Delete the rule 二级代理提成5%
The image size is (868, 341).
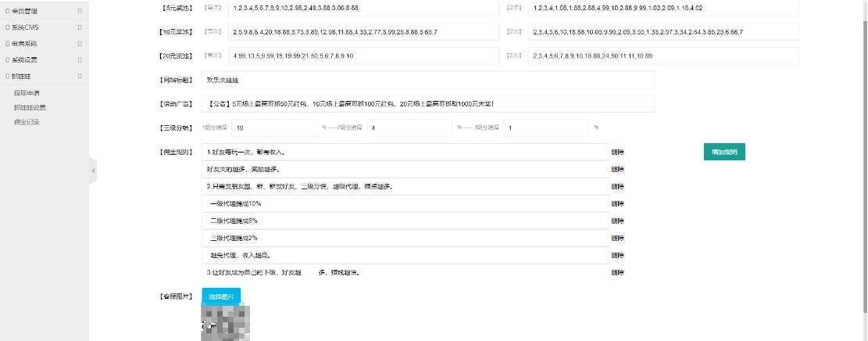(617, 221)
